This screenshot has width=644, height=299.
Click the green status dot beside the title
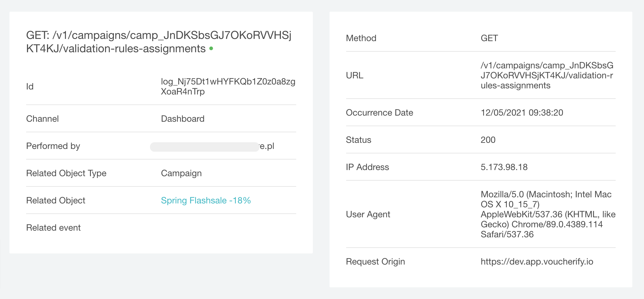pos(211,49)
